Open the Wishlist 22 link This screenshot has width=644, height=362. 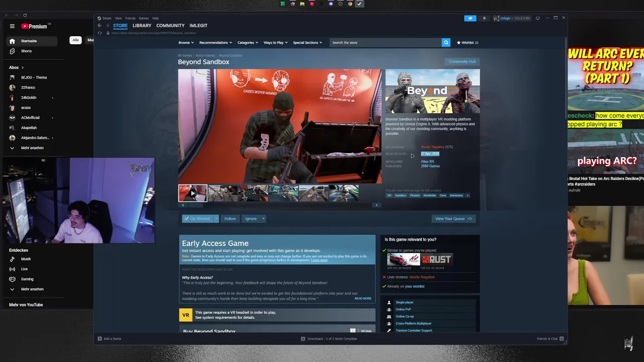pyautogui.click(x=467, y=43)
